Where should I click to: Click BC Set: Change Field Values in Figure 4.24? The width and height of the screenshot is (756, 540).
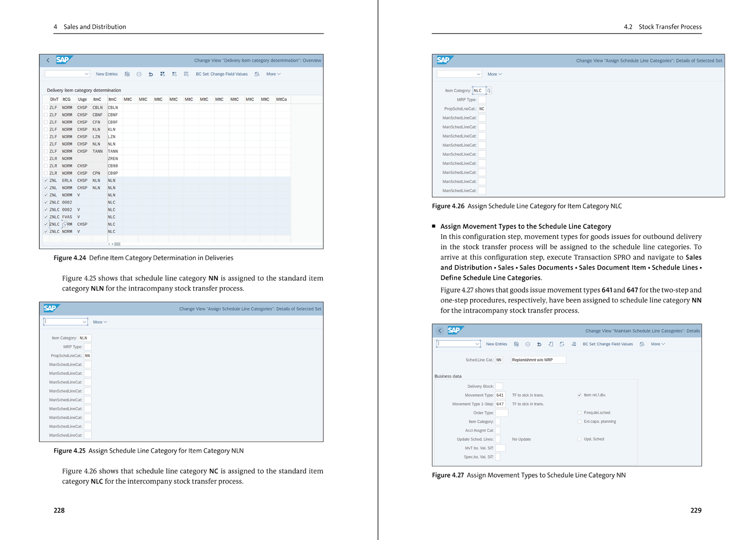(222, 74)
